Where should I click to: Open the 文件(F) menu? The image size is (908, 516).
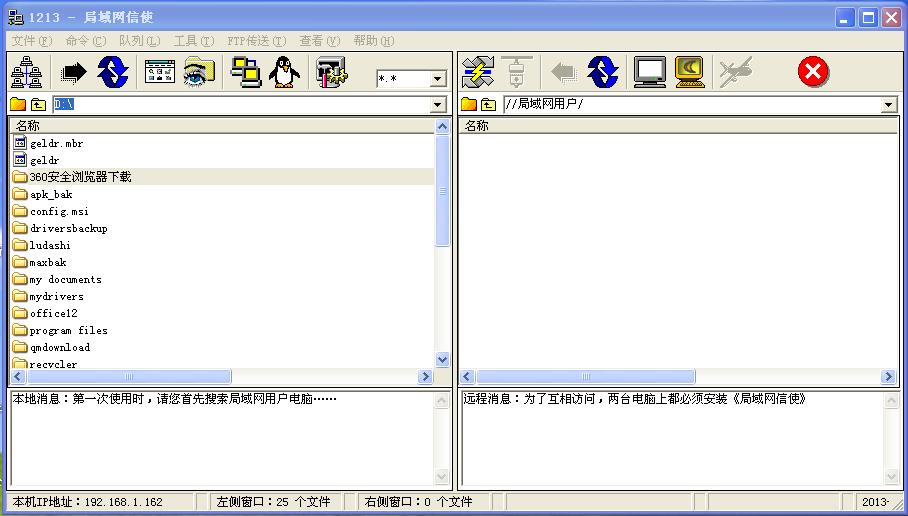32,41
